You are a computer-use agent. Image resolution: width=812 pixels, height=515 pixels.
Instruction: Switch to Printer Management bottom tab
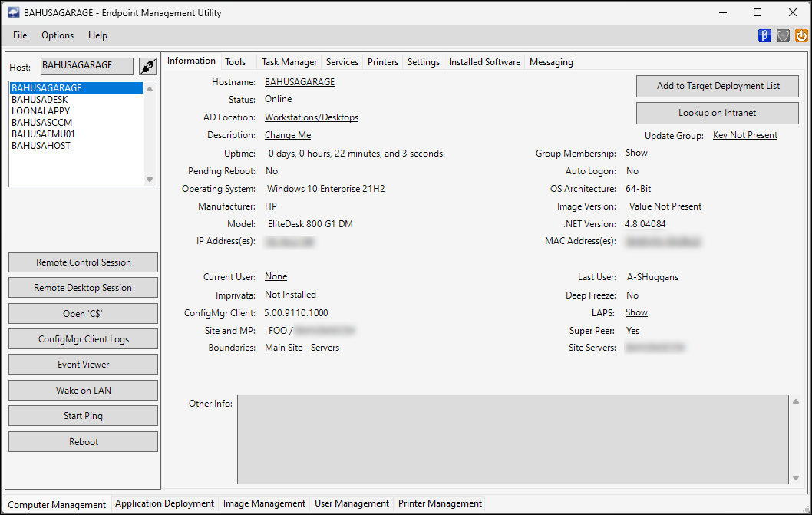click(x=440, y=503)
